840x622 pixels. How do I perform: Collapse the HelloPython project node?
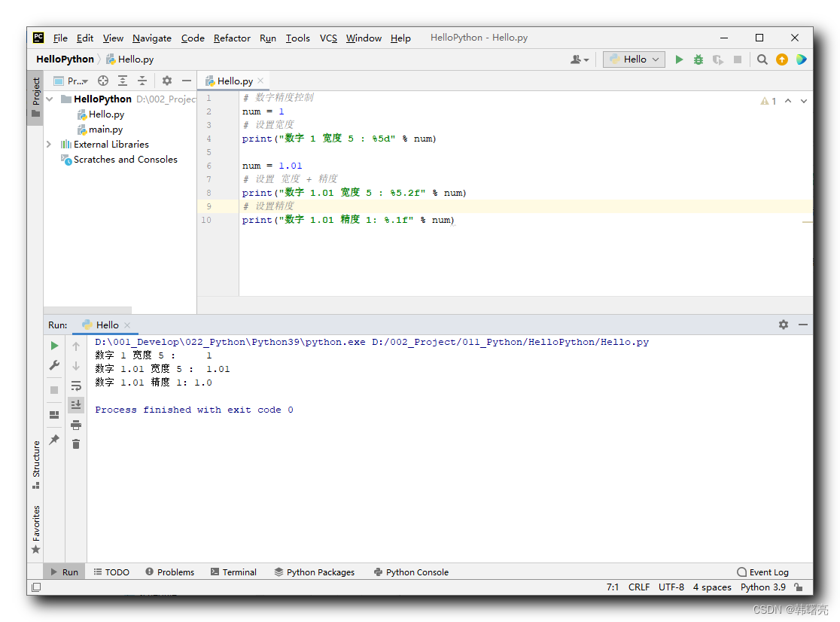(x=49, y=99)
